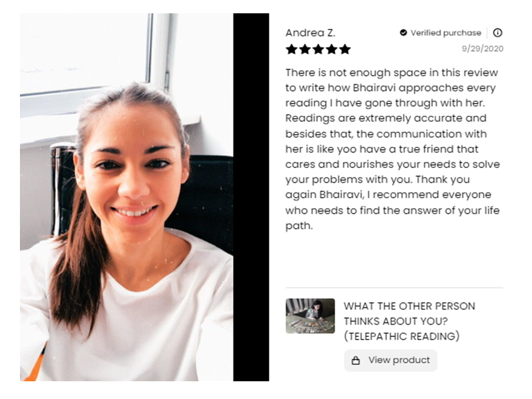Screen dimensions: 532x399
Task: Click the verified purchase checkmark badge
Action: 403,33
